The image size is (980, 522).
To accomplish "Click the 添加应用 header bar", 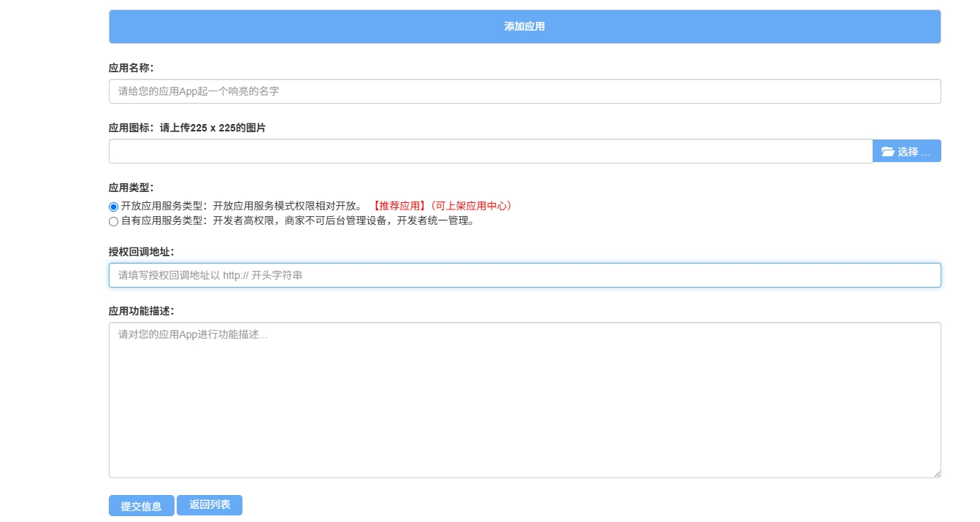I will coord(524,27).
